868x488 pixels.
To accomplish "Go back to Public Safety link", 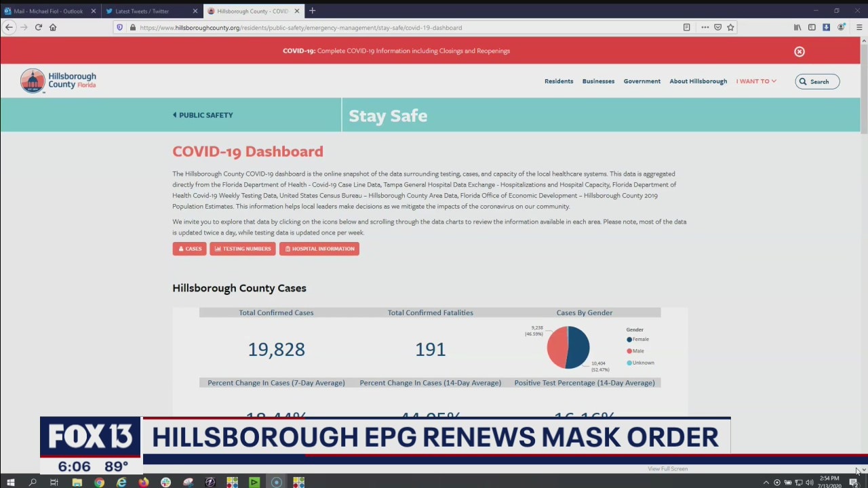I will tap(203, 115).
